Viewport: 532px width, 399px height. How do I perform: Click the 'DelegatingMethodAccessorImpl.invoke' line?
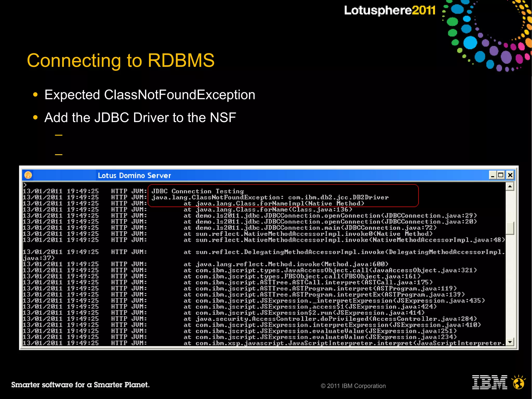264,255
